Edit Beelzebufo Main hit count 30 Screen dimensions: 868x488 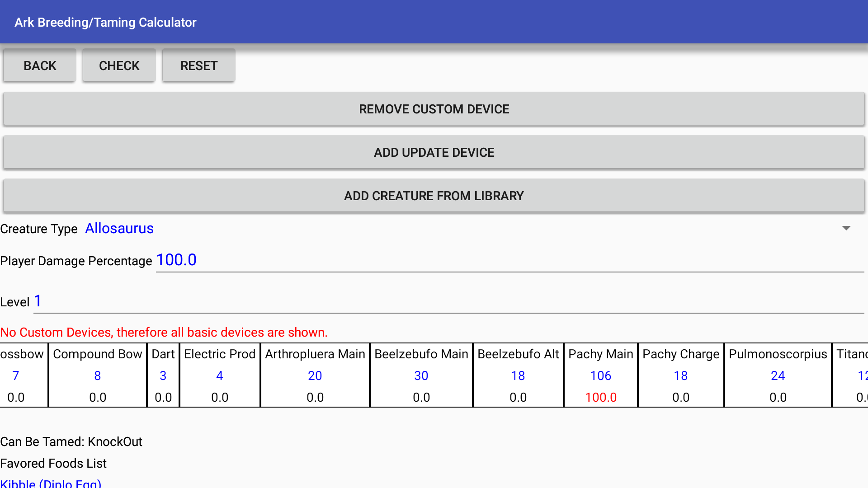point(421,375)
